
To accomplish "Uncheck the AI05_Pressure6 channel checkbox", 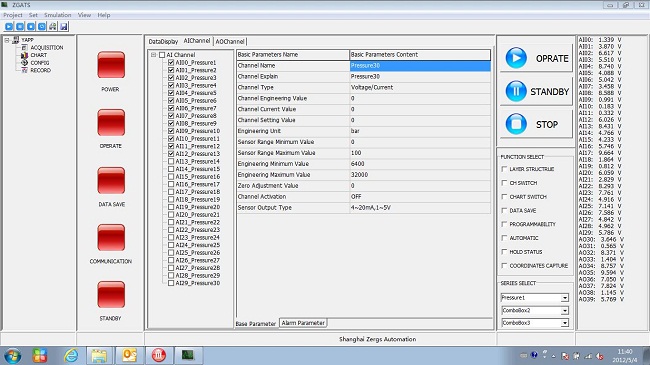I will point(171,100).
